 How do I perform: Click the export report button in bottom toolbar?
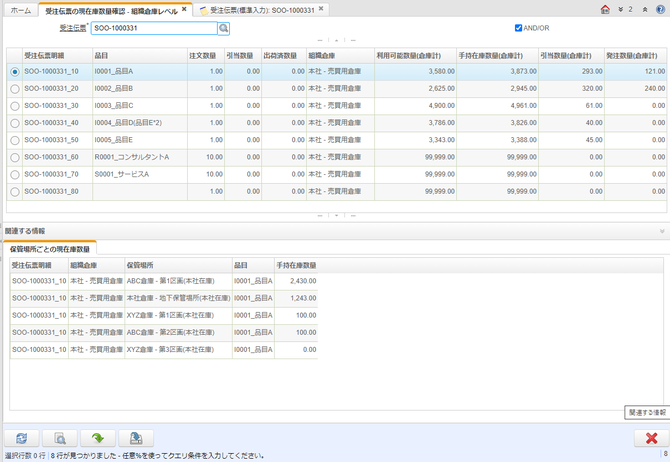point(136,438)
